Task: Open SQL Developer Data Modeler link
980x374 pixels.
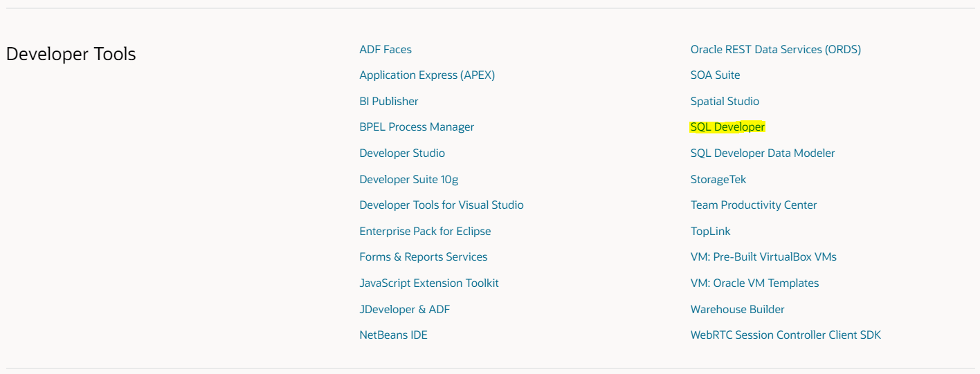Action: (x=763, y=153)
